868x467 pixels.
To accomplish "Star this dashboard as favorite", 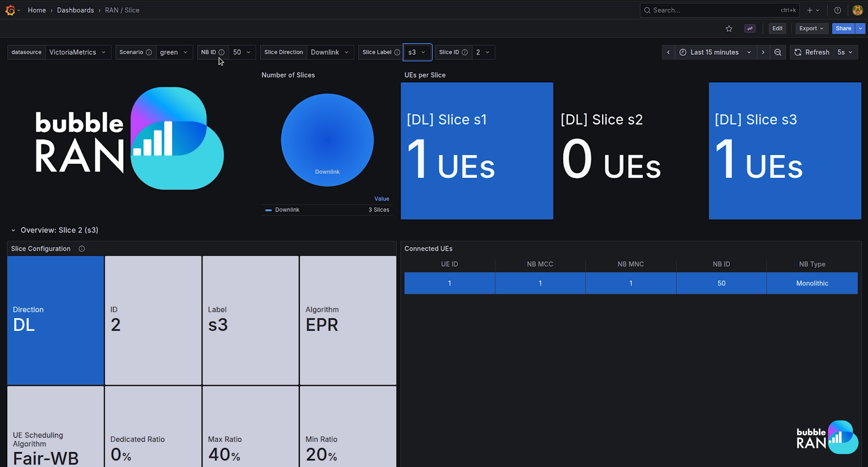I will click(x=729, y=29).
